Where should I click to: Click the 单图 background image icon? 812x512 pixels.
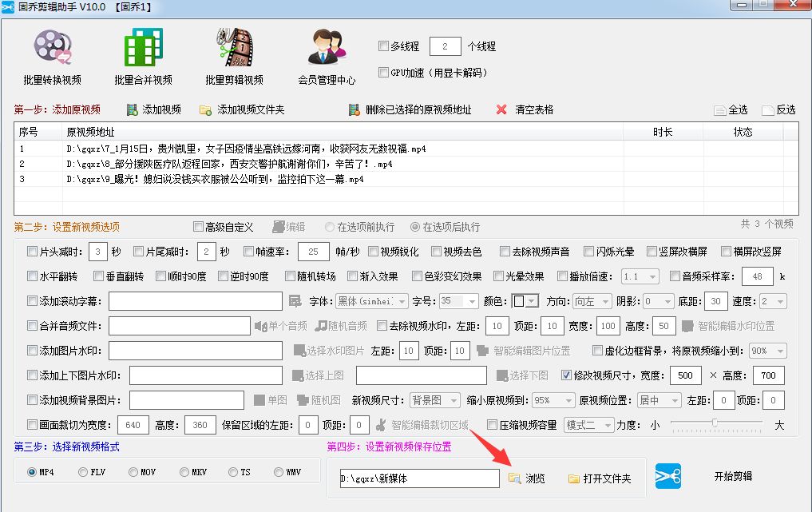pos(259,400)
